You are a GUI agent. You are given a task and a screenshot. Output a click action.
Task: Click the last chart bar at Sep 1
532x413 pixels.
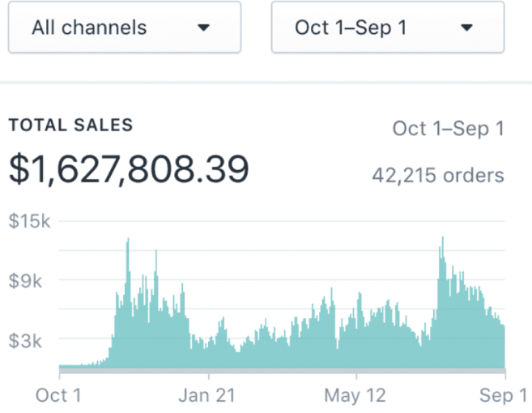[504, 346]
